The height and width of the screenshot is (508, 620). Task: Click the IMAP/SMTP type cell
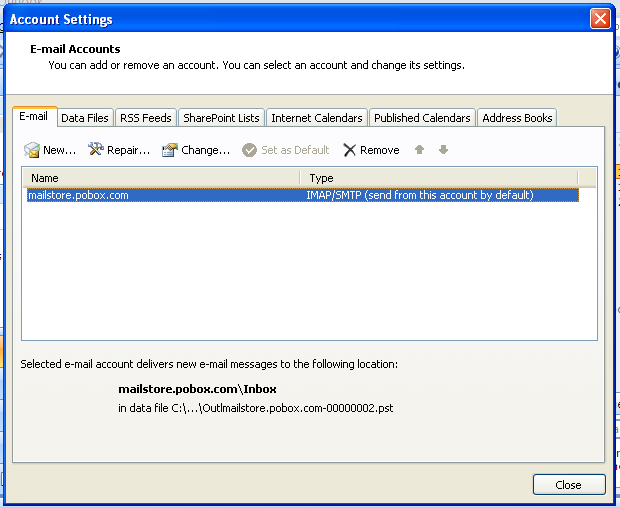[420, 195]
